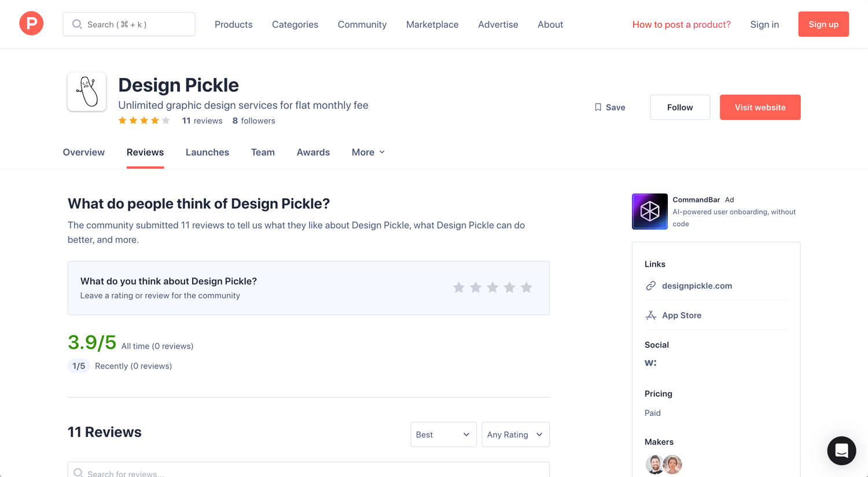
Task: Open the Awards tab
Action: pos(313,152)
